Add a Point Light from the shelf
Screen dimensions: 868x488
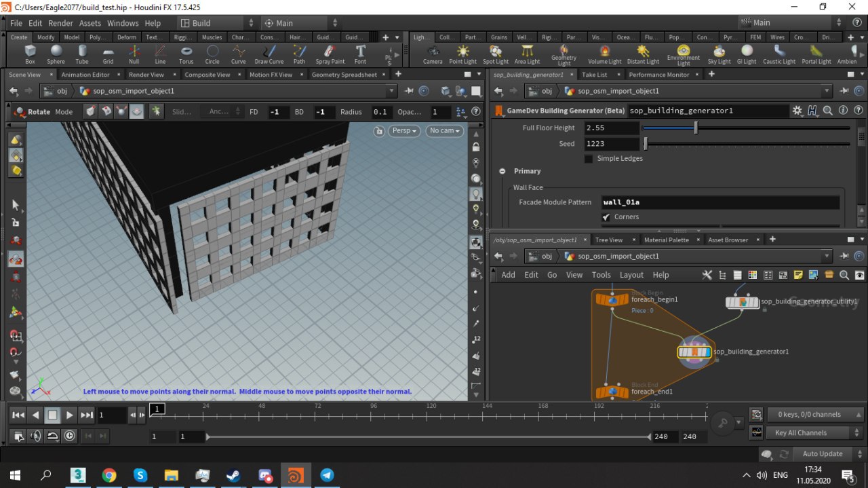463,54
